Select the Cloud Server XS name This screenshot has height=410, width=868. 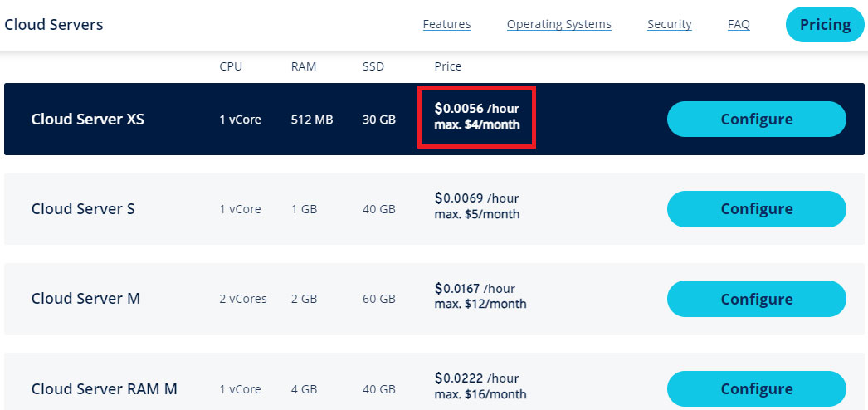(87, 119)
